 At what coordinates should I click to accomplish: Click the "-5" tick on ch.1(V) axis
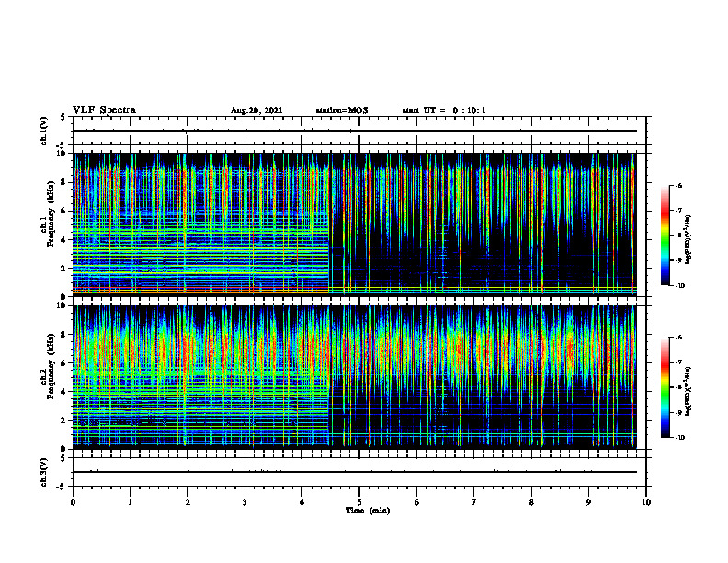point(62,145)
